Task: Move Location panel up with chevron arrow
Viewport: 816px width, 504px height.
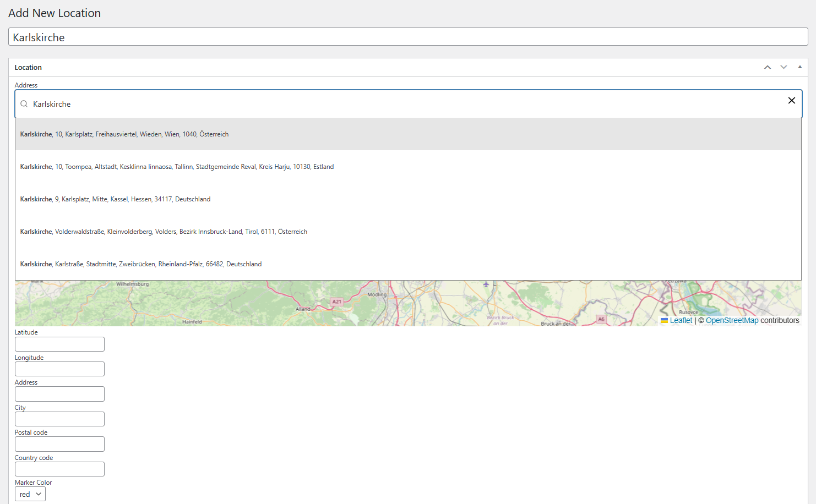Action: pyautogui.click(x=767, y=67)
